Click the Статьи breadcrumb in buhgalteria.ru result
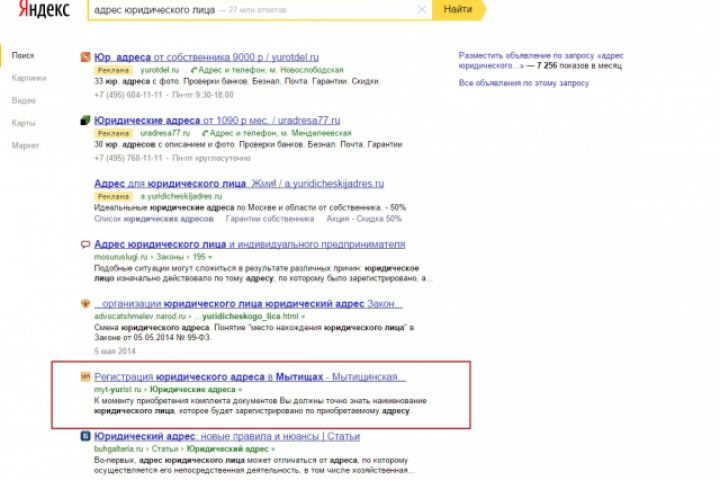 [x=165, y=449]
